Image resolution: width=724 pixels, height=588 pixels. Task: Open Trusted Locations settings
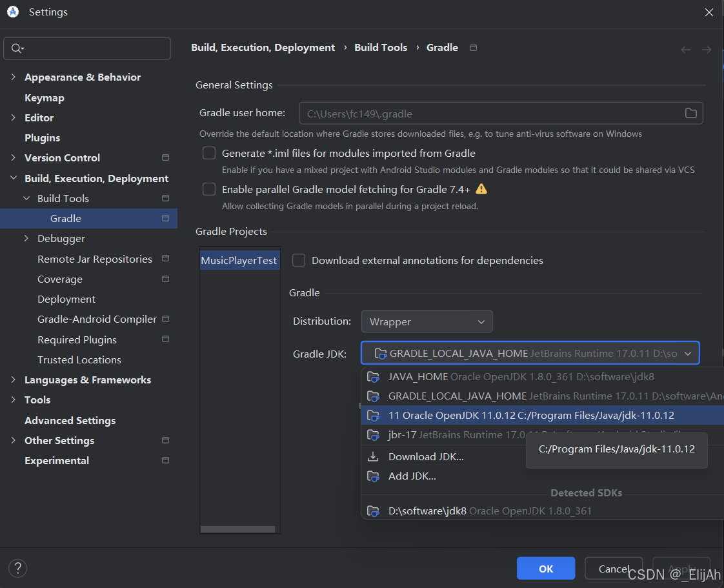[79, 360]
